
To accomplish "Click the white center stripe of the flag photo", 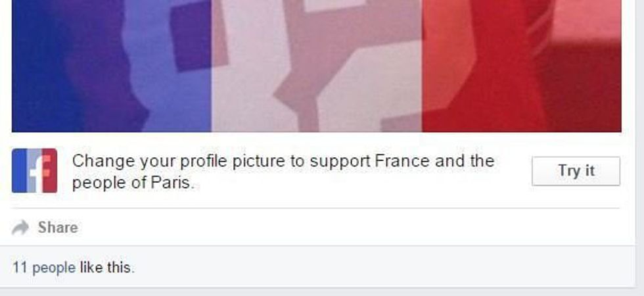I will coord(316,66).
